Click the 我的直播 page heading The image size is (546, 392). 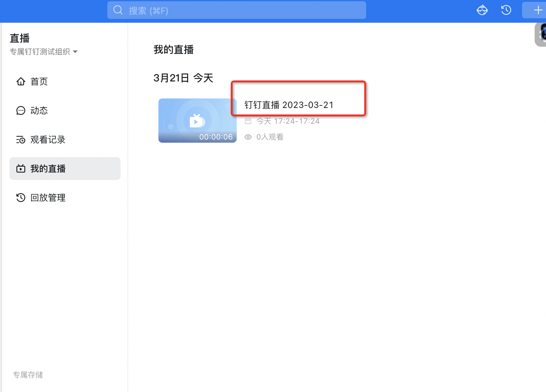click(174, 50)
